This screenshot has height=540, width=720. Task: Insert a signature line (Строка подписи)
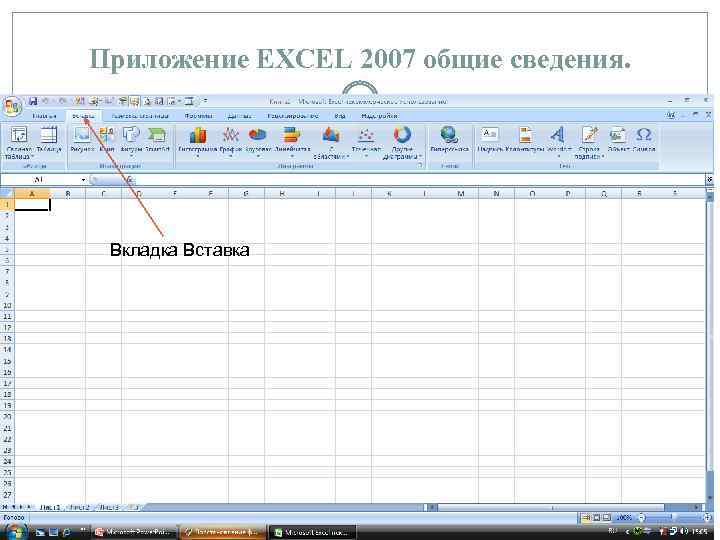pyautogui.click(x=589, y=143)
